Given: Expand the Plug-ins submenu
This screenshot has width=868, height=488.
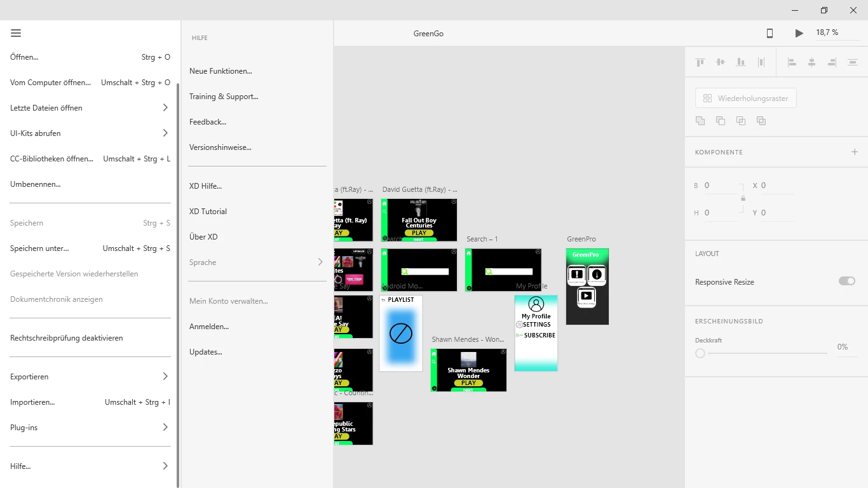Looking at the screenshot, I should (x=90, y=428).
